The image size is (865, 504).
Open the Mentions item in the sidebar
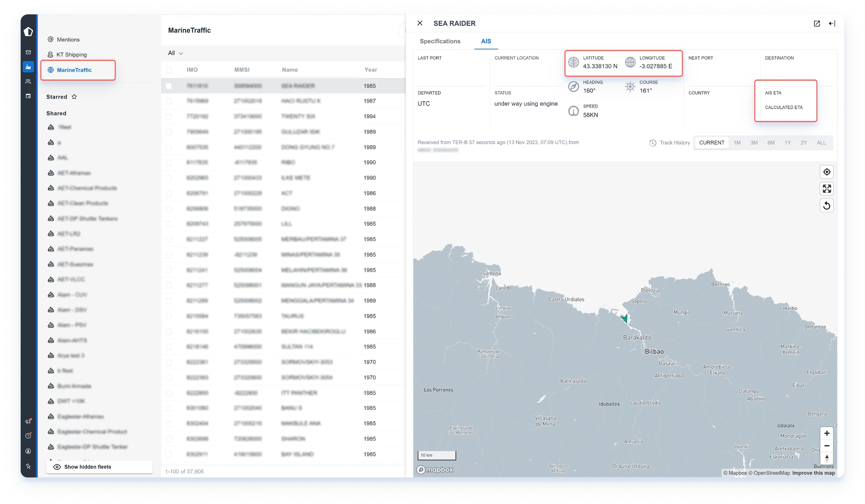pos(63,40)
